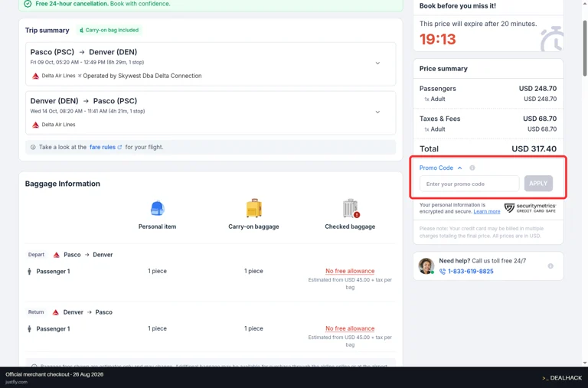Click the Promo Code label
Screen dimensions: 588x388
(436, 168)
